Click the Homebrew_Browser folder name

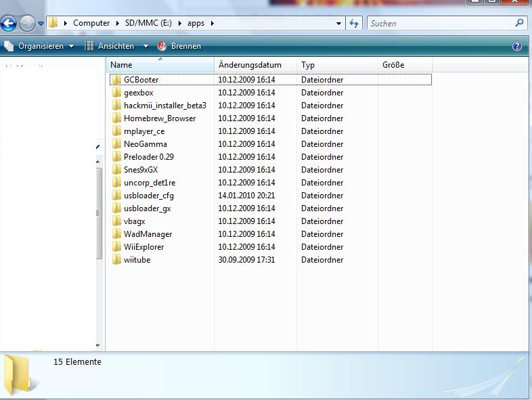tap(160, 118)
